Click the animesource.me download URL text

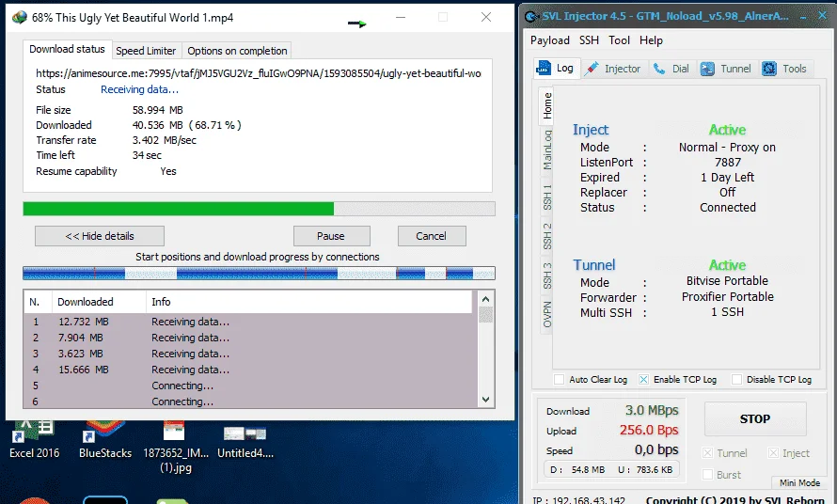pyautogui.click(x=259, y=73)
